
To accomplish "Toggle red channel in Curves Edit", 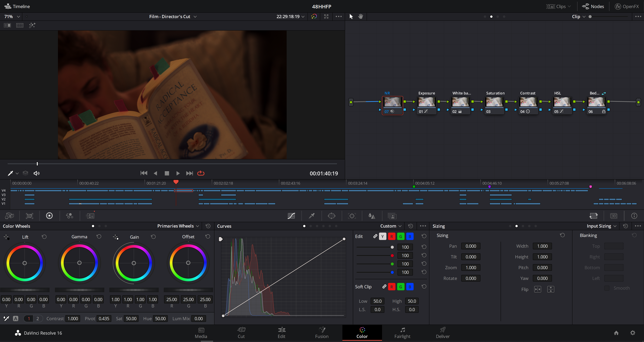I will (391, 236).
